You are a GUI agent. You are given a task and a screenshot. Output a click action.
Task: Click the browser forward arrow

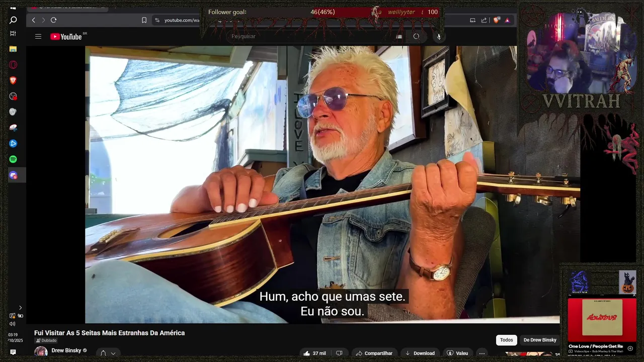43,20
